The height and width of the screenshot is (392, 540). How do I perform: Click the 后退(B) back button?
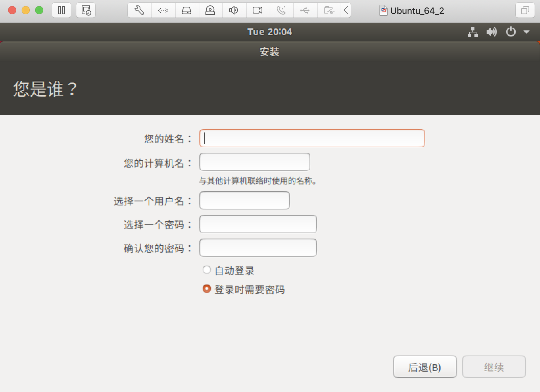(x=425, y=367)
